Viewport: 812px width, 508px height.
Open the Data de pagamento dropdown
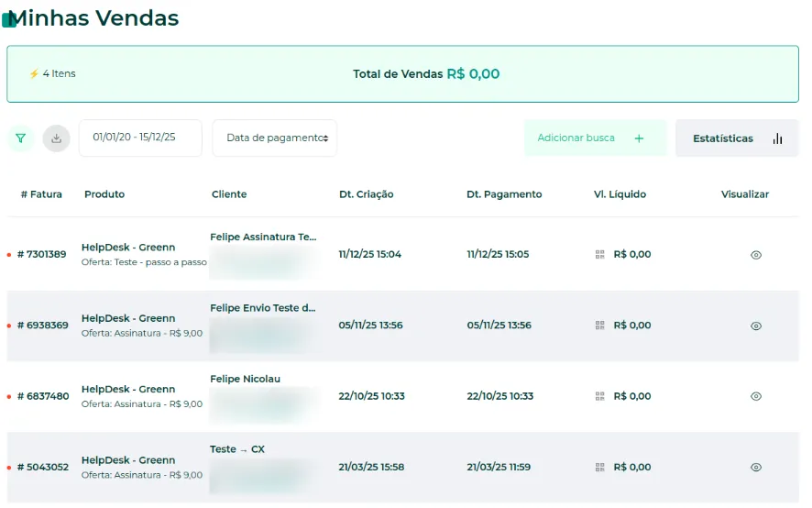274,138
